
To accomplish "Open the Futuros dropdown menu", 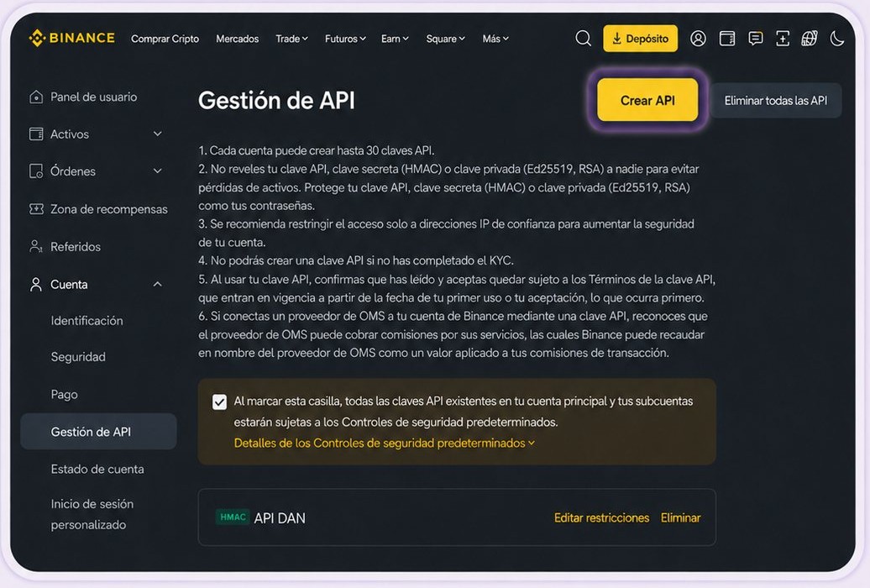I will 345,39.
